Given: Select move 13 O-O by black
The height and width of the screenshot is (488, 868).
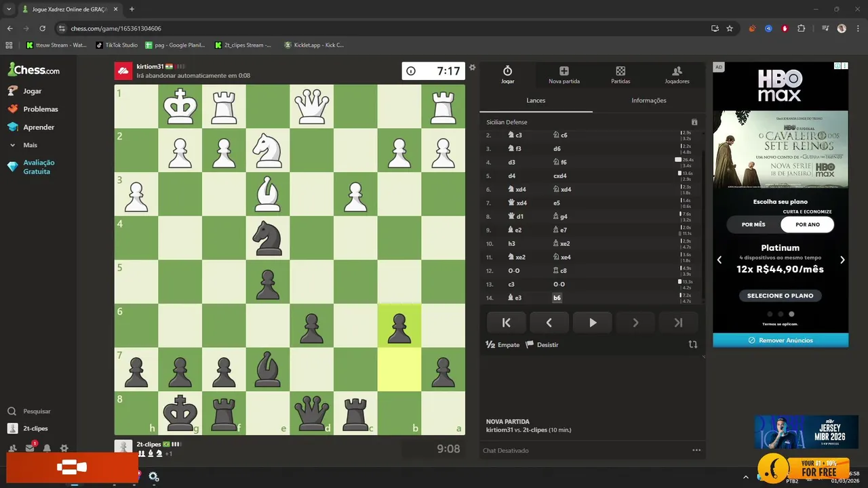Looking at the screenshot, I should tap(559, 284).
